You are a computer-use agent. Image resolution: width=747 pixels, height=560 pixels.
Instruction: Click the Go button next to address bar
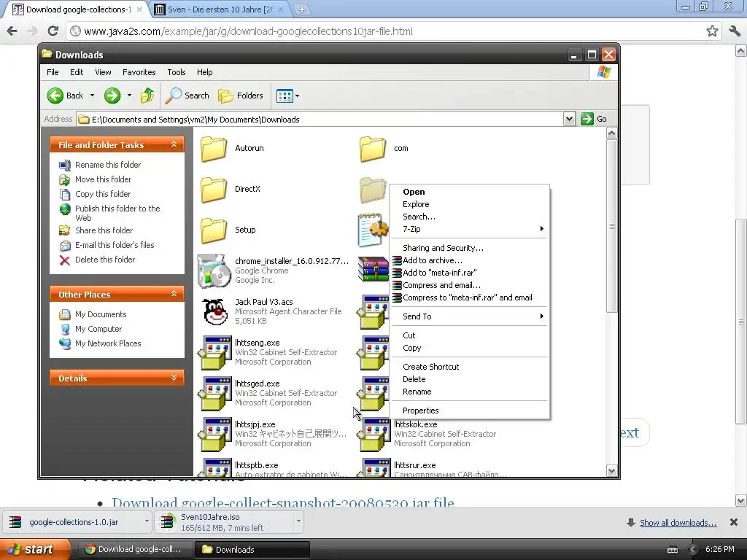pos(594,119)
